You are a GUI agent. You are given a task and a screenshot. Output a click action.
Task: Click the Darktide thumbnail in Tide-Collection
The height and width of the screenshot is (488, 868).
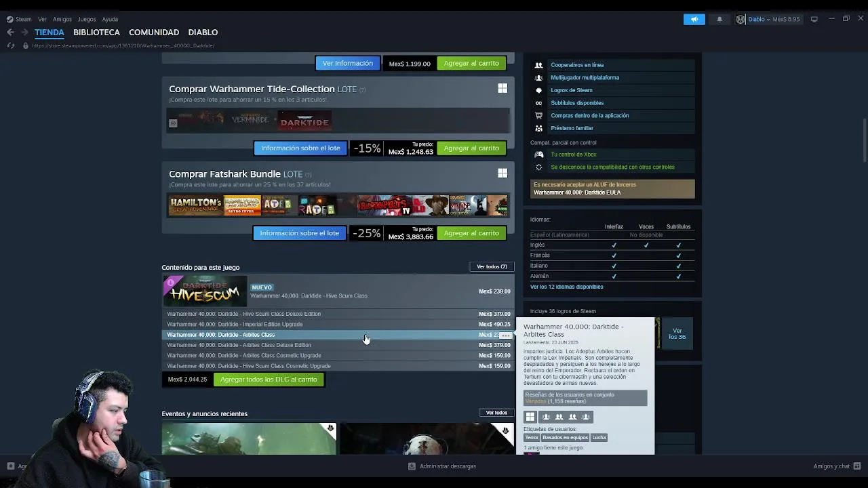coord(304,122)
